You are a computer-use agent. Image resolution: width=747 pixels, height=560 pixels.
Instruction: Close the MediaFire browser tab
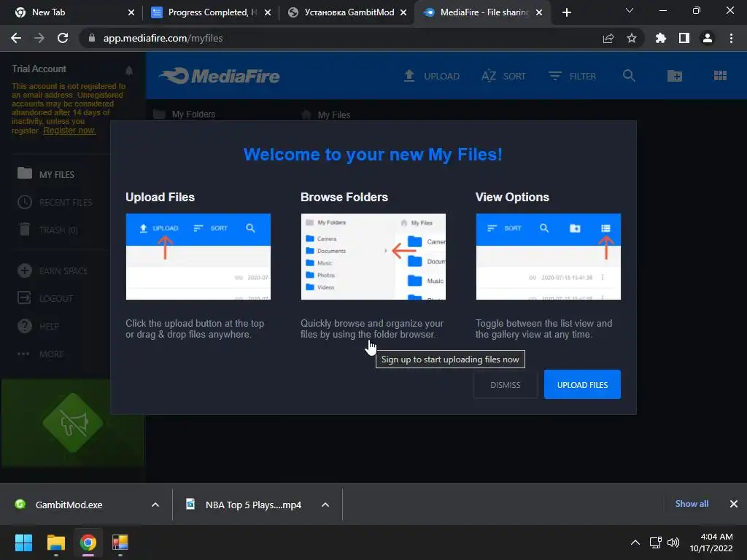539,12
